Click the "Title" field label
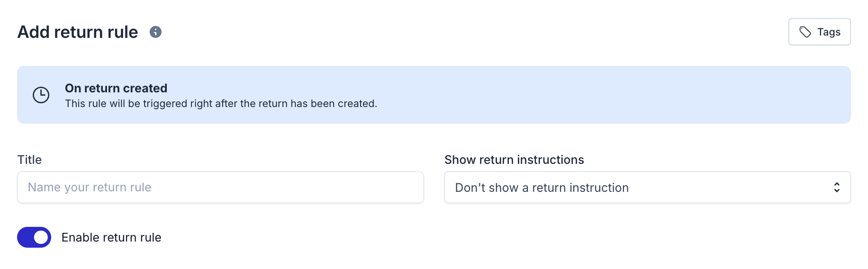868x269 pixels. click(x=29, y=160)
